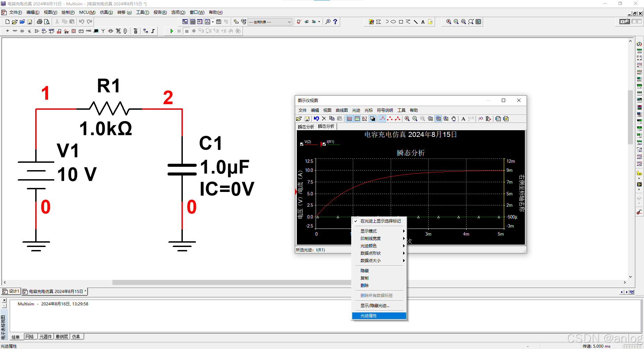
Task: Place a basic resistor component
Action: pos(15,31)
